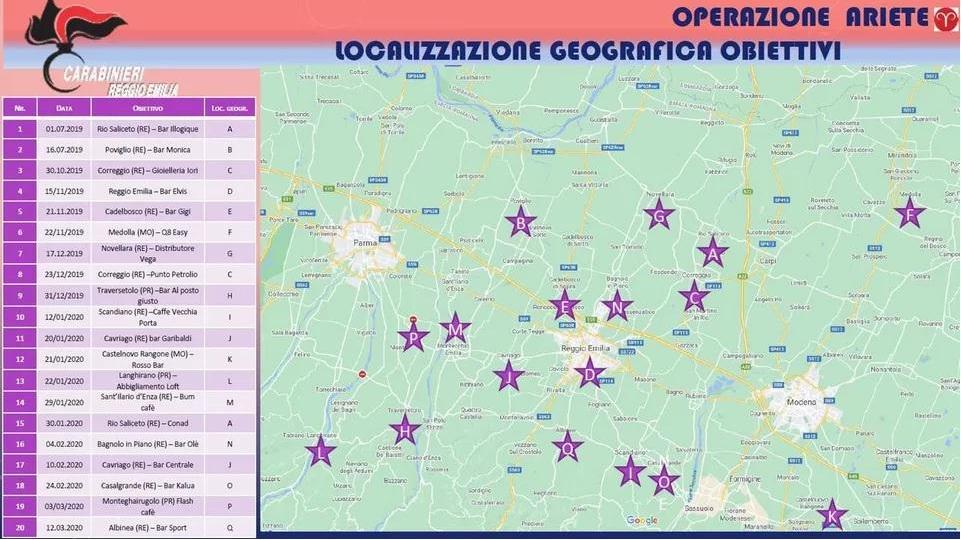Click the 'Reggio Emilia' city label on map
Viewport: 961px width, 540px height.
click(x=585, y=348)
